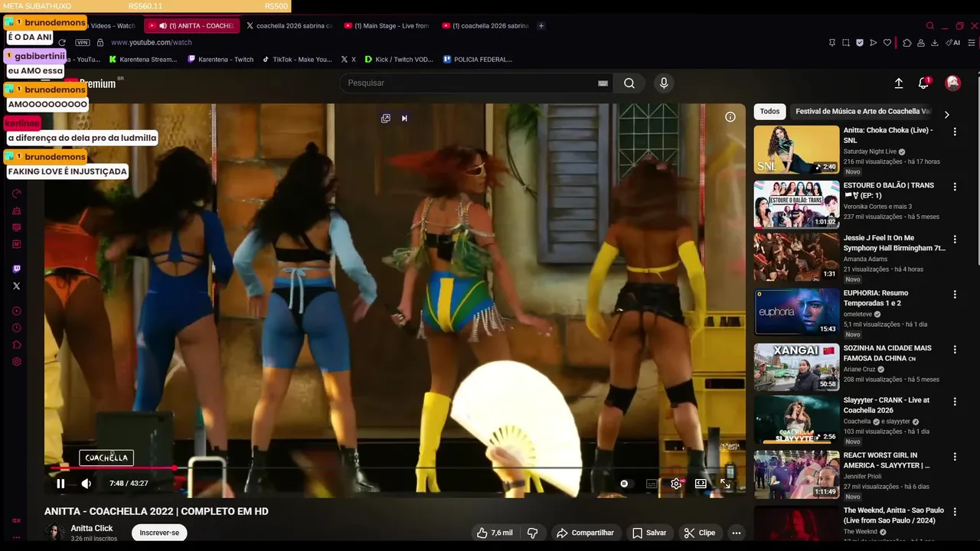This screenshot has width=980, height=551.
Task: Open X icon in browser sidebar
Action: tap(17, 286)
